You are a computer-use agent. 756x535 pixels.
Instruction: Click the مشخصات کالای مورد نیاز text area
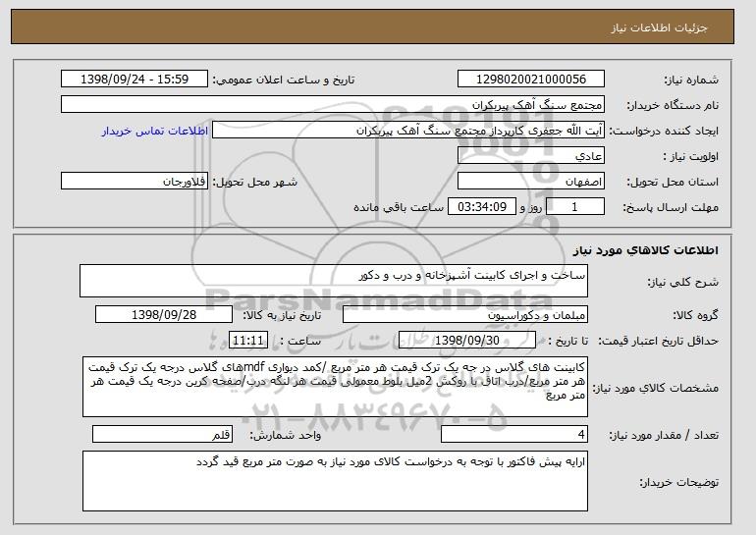[x=335, y=387]
